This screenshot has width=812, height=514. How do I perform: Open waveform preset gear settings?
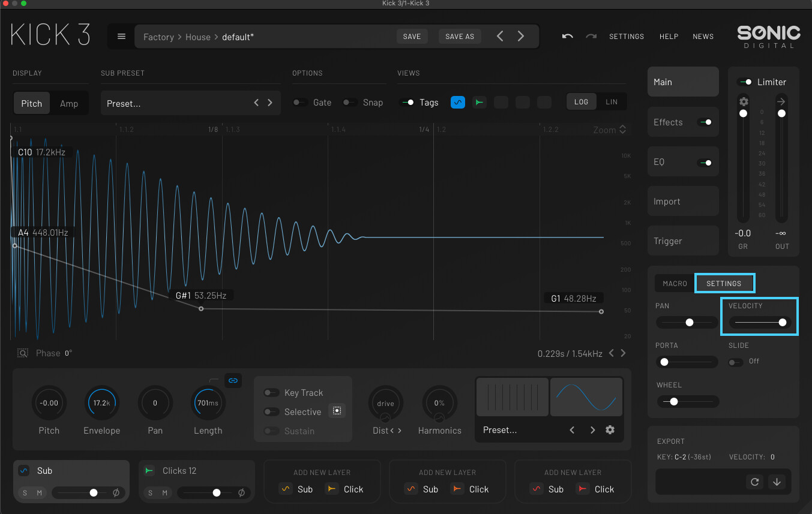tap(610, 430)
